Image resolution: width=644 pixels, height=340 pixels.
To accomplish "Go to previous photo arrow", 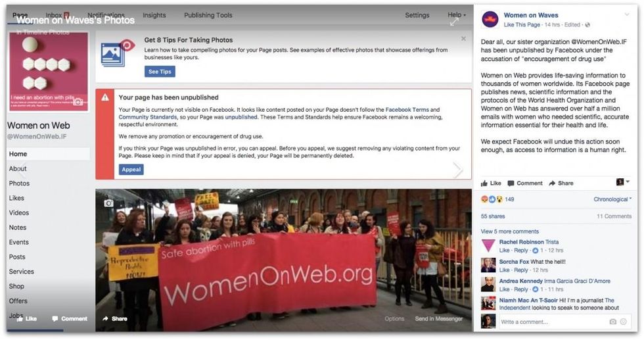I will (22, 168).
